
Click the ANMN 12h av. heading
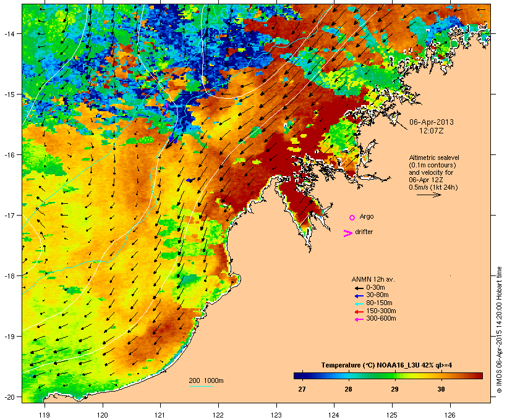[x=373, y=279]
